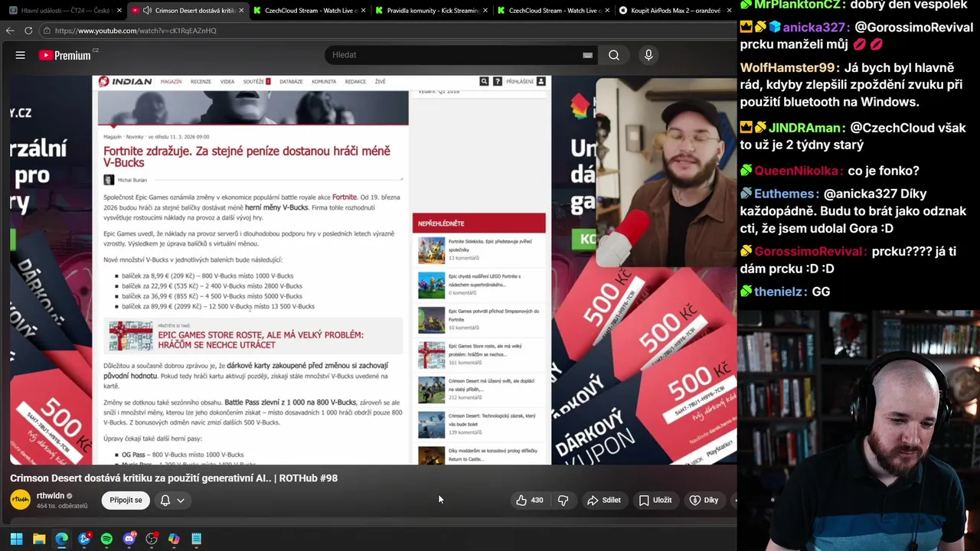Click the red Fortnite link in article text

click(345, 197)
